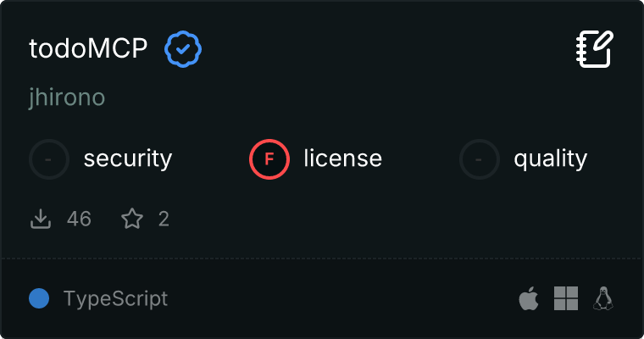Viewport: 644px width, 339px height.
Task: Click the blue verified badge icon
Action: click(182, 50)
